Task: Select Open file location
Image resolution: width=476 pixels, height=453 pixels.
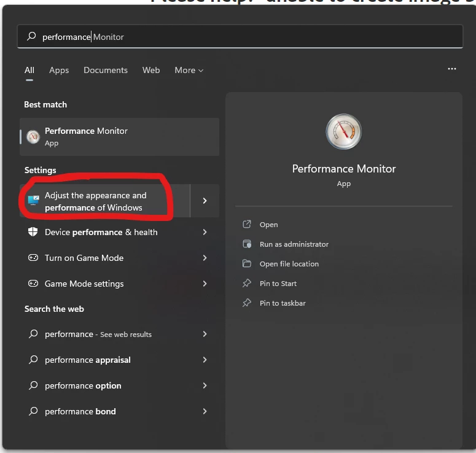Action: [289, 264]
